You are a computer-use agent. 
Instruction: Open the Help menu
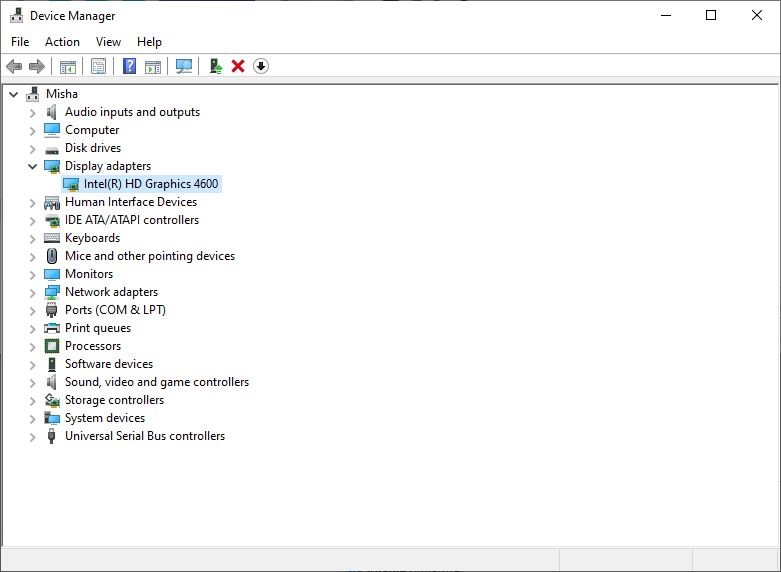(x=149, y=42)
